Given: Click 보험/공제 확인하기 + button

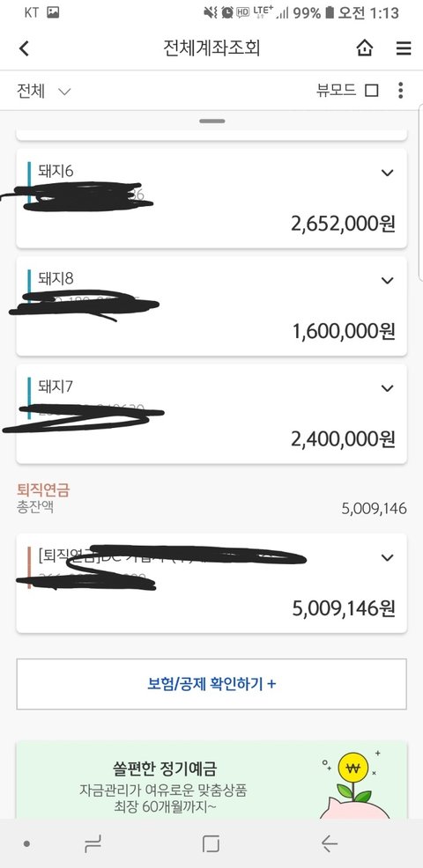Looking at the screenshot, I should [x=211, y=684].
